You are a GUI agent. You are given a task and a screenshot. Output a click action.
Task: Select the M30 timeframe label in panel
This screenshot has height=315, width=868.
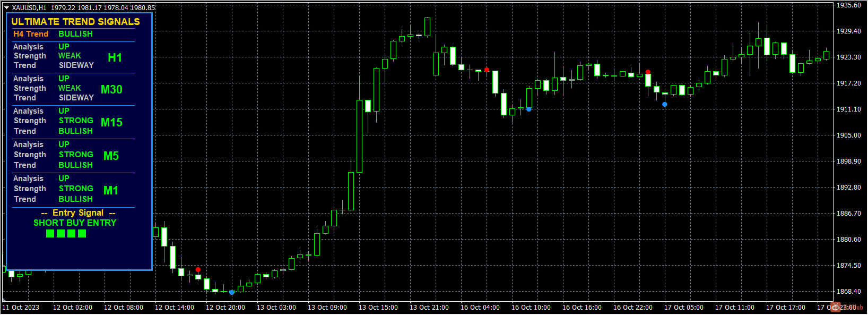click(111, 90)
